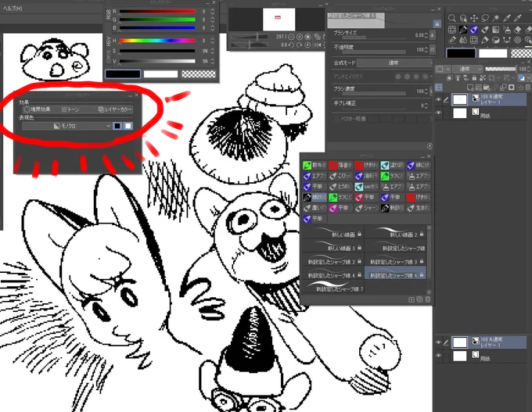Adjust the R value stepper

pos(212,11)
